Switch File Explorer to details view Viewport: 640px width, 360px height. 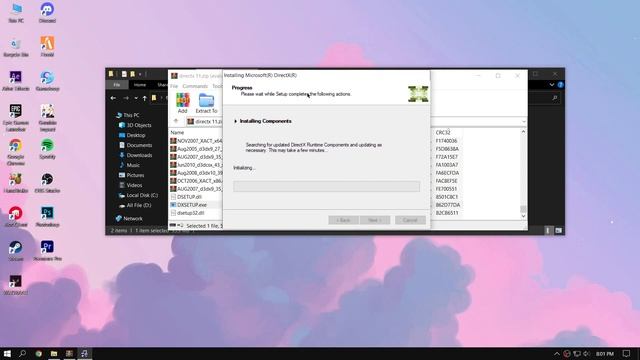point(548,231)
